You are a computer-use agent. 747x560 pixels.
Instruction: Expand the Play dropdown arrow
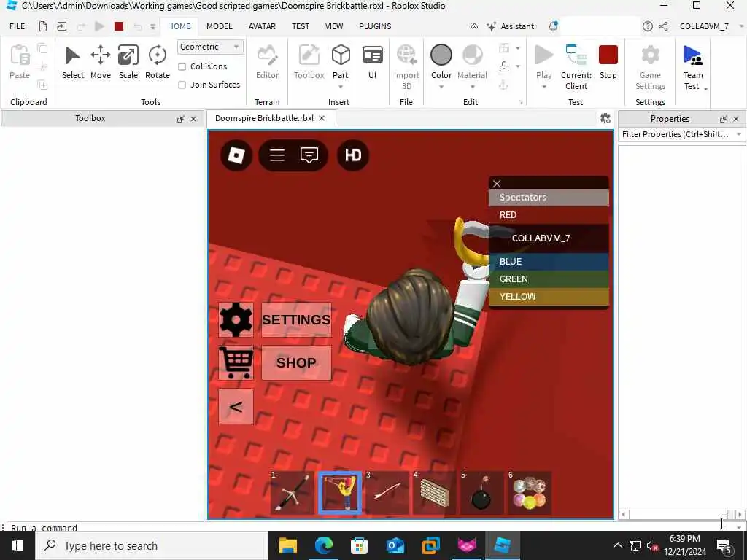[543, 87]
